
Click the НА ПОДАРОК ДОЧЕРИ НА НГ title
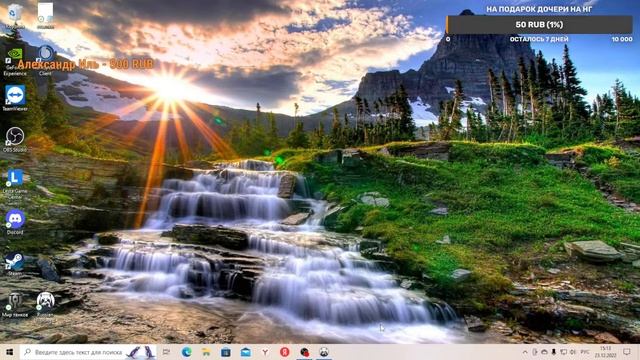point(539,9)
